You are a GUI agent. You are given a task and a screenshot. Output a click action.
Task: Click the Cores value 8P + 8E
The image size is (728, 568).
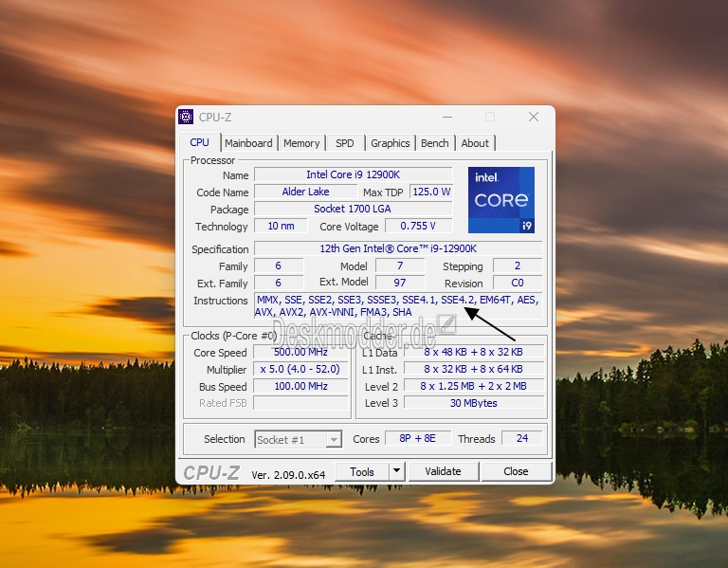418,438
